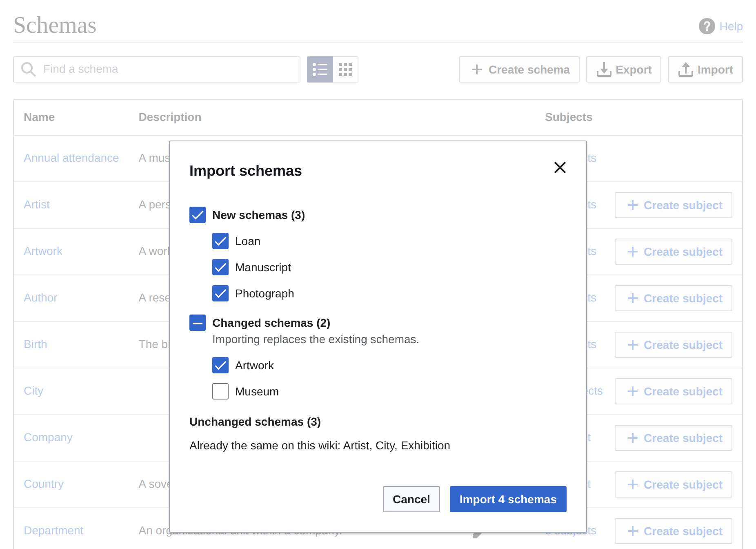
Task: Create subject in Country row
Action: pyautogui.click(x=674, y=484)
